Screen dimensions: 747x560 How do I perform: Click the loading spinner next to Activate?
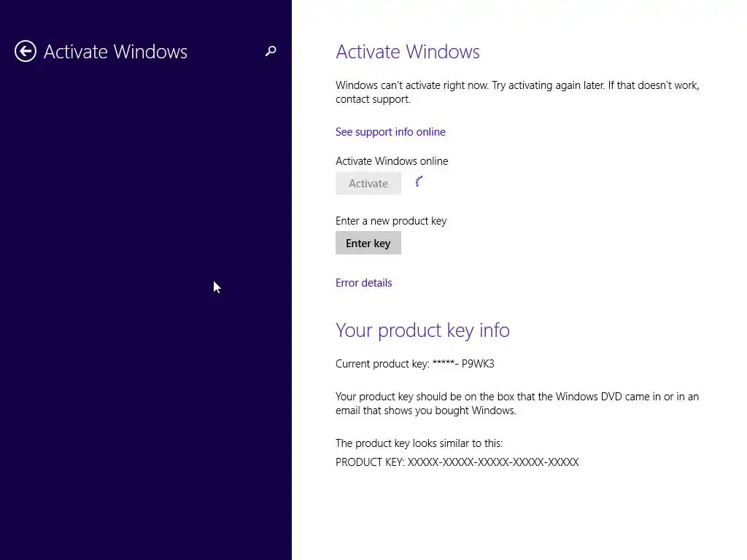[x=419, y=182]
